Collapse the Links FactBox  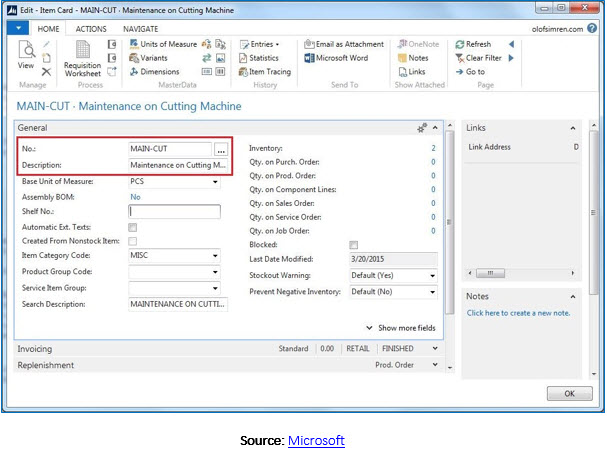tap(573, 128)
